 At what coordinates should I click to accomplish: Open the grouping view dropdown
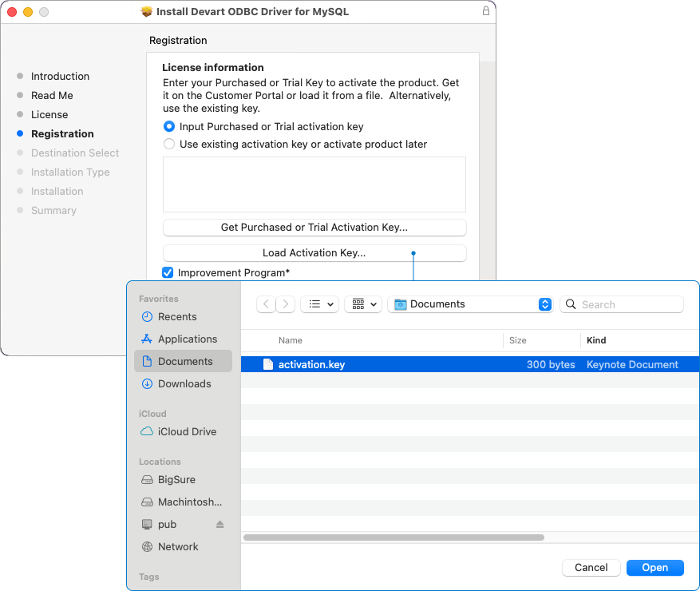(x=363, y=304)
